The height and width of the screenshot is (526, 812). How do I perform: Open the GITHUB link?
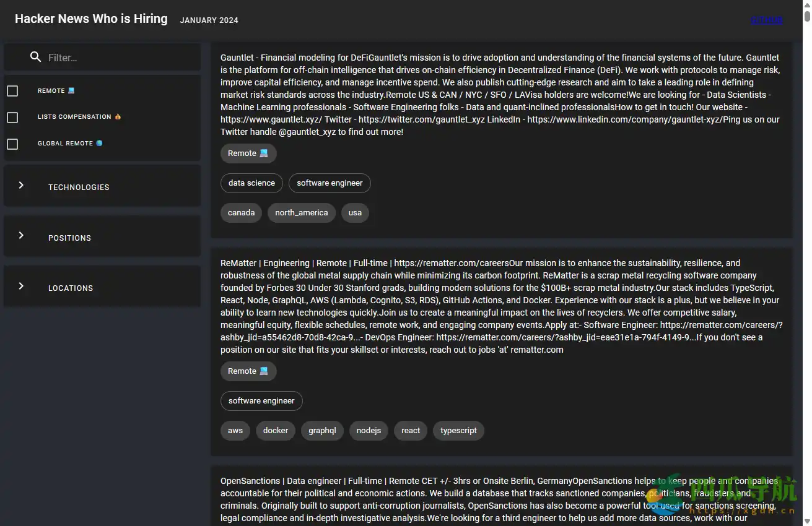click(x=767, y=19)
